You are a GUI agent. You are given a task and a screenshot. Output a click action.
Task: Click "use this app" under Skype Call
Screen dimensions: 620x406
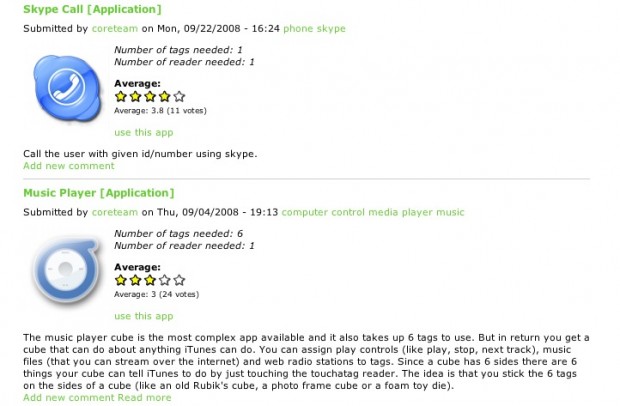pos(144,131)
